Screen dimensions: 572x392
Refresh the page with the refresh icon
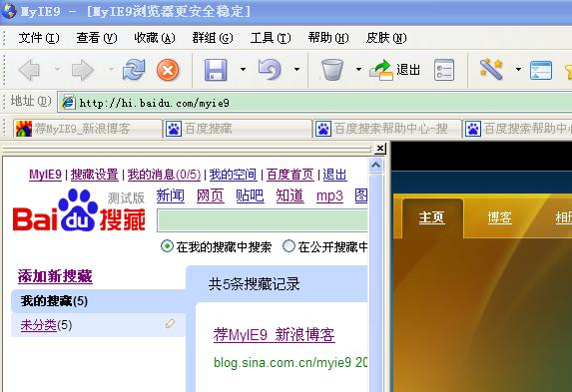[x=134, y=69]
